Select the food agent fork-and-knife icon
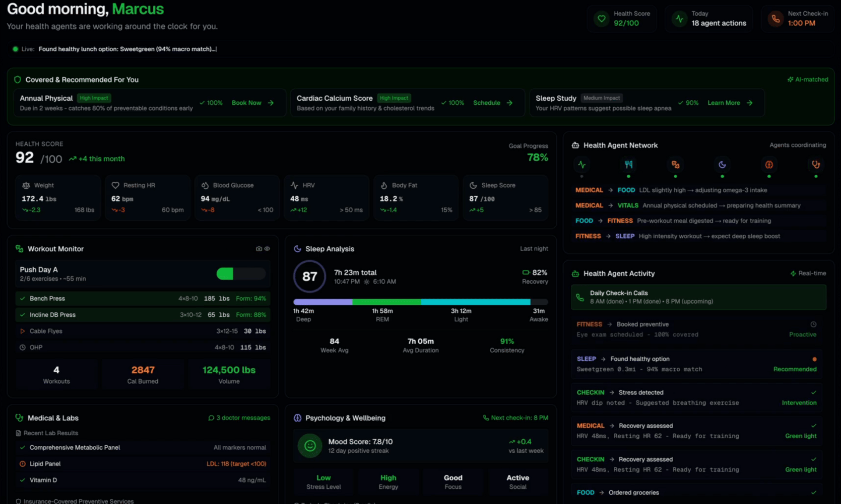 629,165
